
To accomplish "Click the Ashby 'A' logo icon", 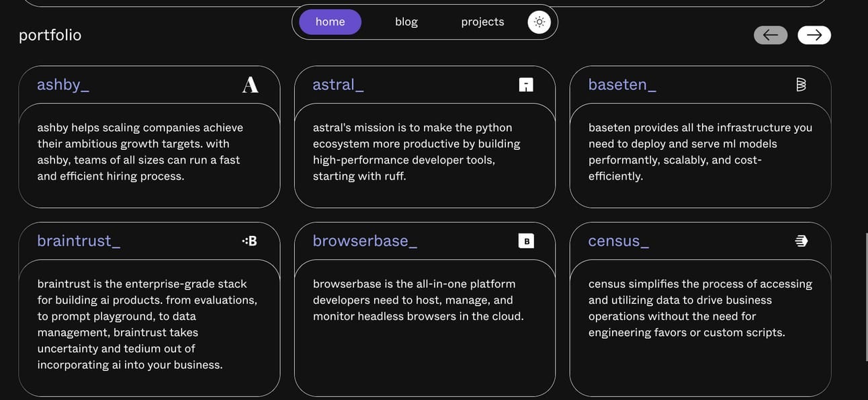I will click(250, 85).
